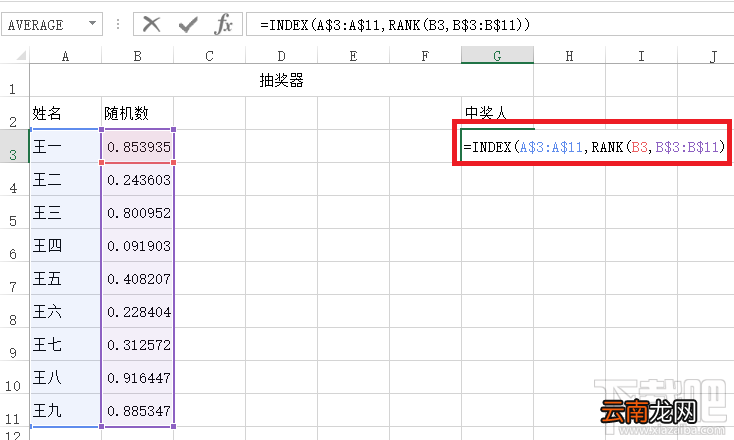The width and height of the screenshot is (734, 440).
Task: Click the merged title cell 抽奖器
Action: click(281, 81)
